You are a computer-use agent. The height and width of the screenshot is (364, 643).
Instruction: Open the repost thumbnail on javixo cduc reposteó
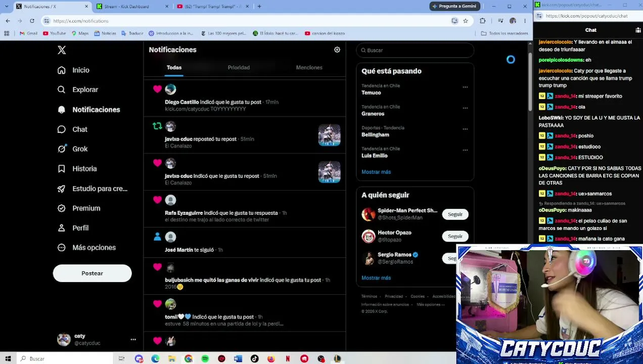coord(329,135)
